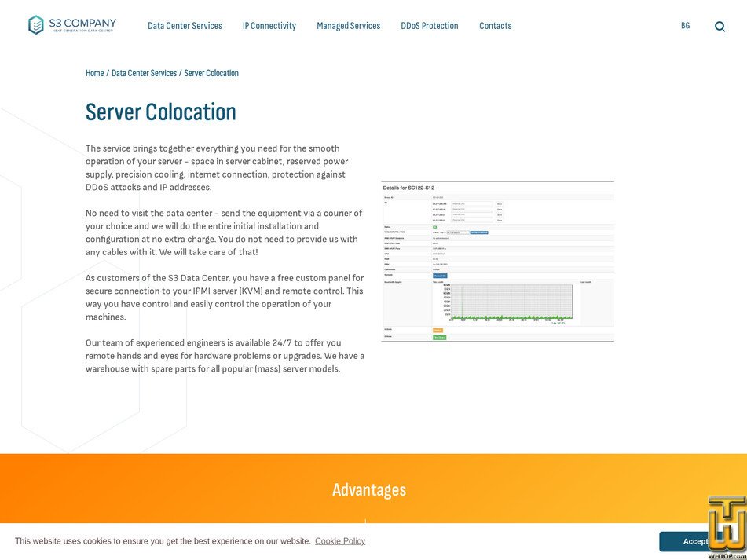Viewport: 747px width, 560px height.
Task: Click Data Center Services breadcrumb
Action: 144,73
